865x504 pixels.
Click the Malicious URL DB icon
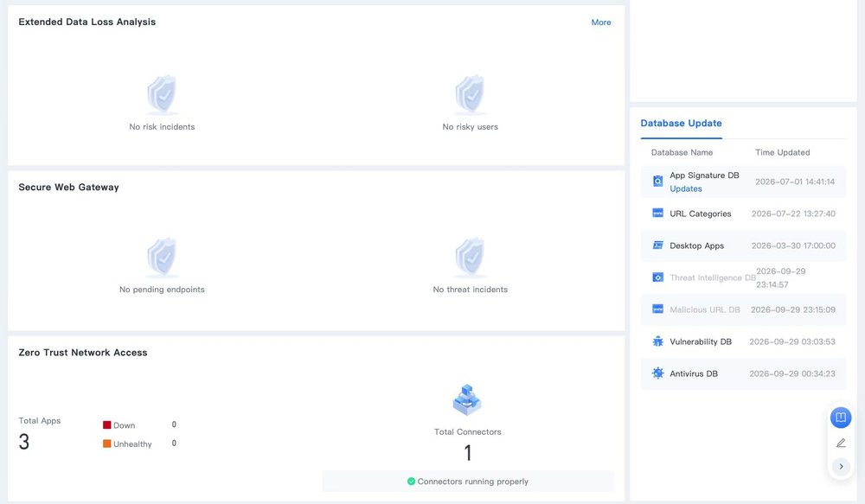pyautogui.click(x=657, y=309)
